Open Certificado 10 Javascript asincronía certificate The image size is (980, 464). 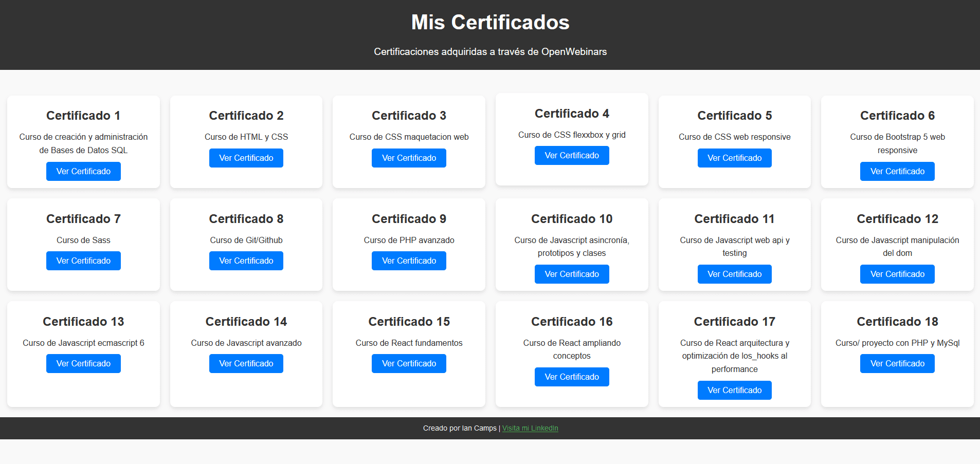[x=572, y=274]
